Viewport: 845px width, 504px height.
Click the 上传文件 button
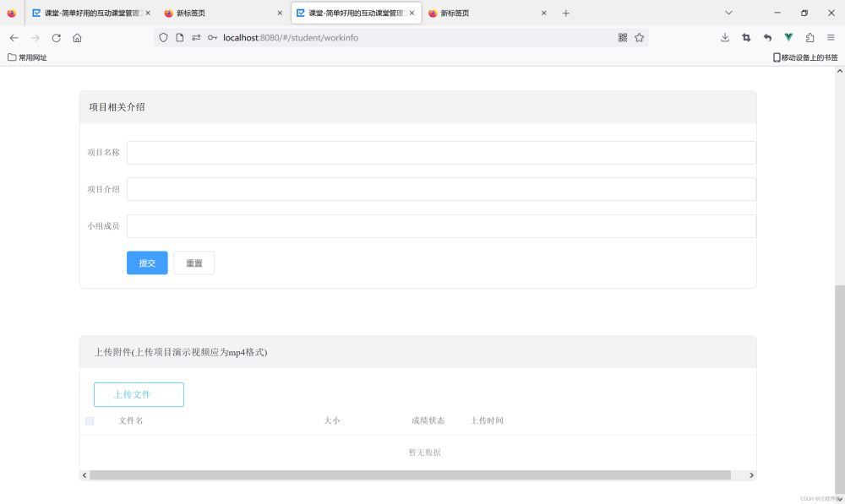tap(139, 394)
